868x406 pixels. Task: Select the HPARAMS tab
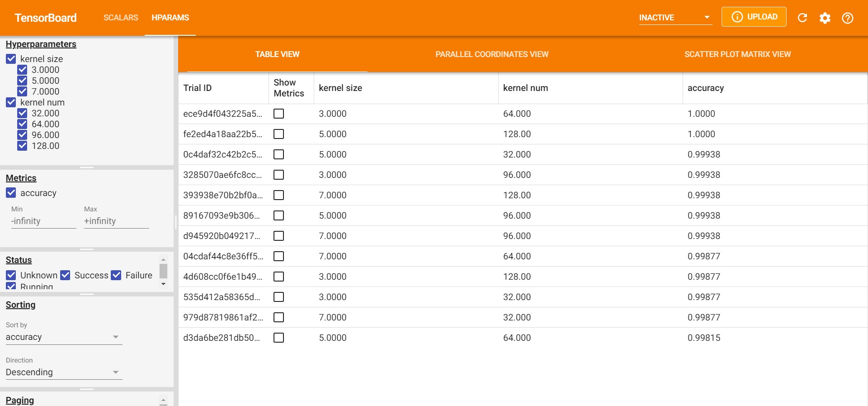[x=170, y=18]
